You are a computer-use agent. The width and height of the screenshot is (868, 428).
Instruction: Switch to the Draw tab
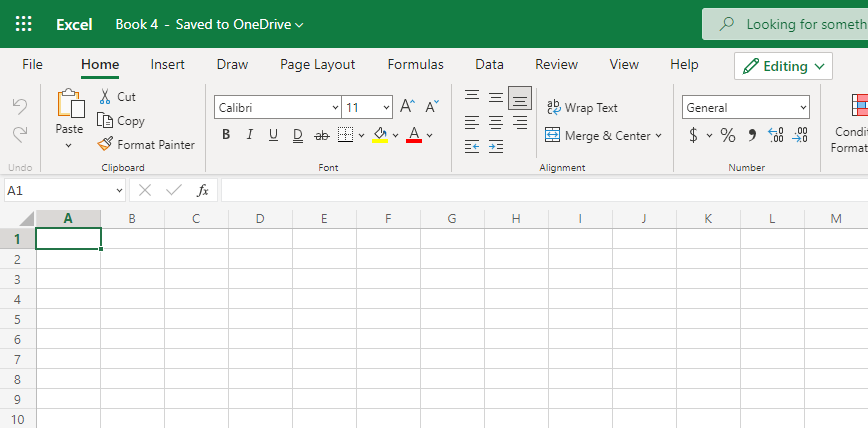(232, 65)
